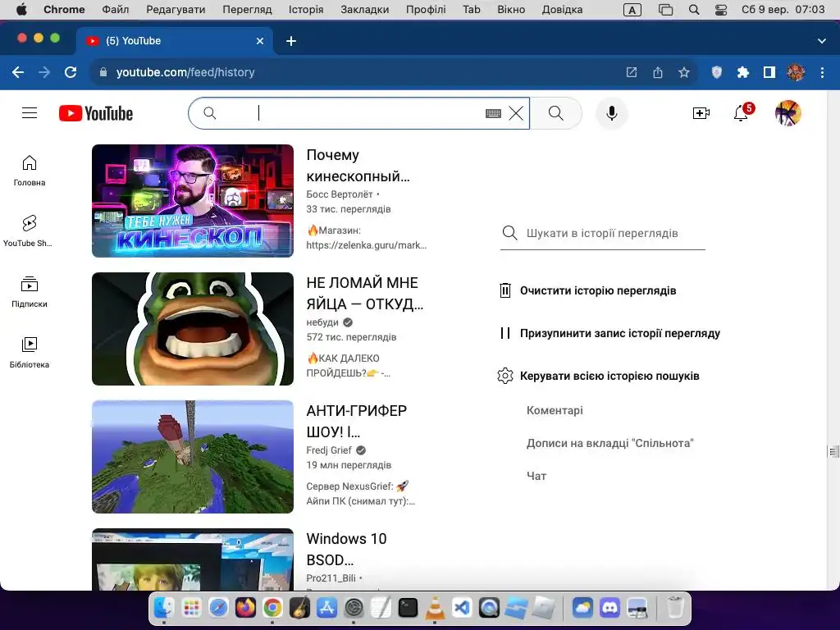Open the Редагувати menu

[x=176, y=10]
